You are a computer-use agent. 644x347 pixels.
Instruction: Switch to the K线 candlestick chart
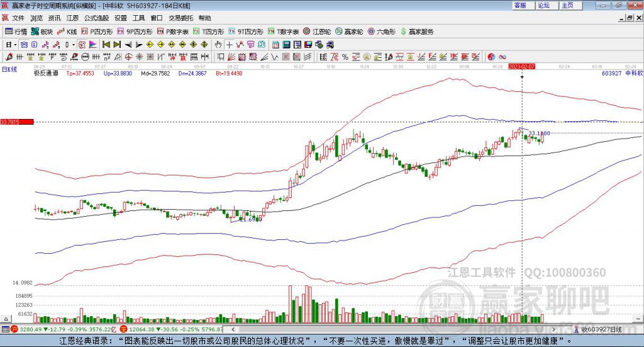tap(67, 31)
